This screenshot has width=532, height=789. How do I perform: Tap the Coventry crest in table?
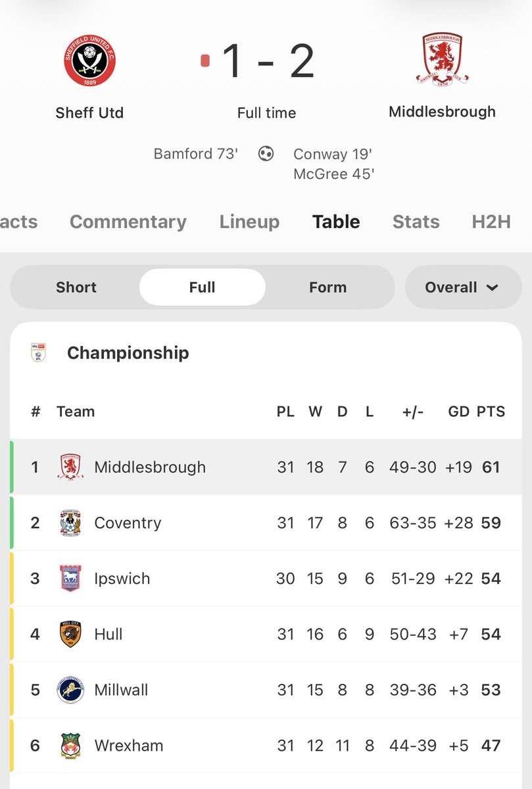[x=70, y=523]
